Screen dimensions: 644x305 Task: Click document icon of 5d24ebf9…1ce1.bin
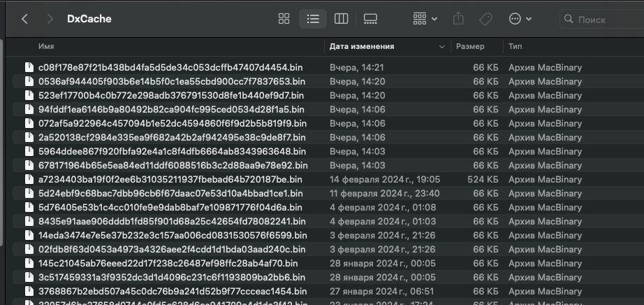pyautogui.click(x=29, y=194)
